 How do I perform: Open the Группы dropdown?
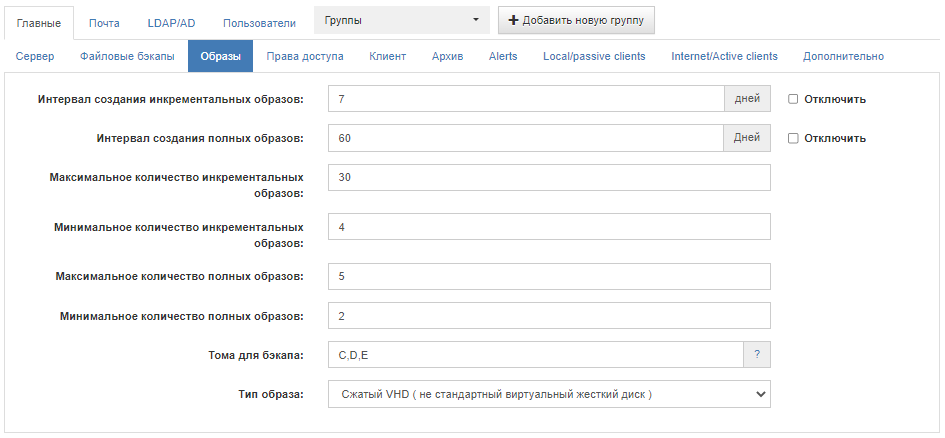402,20
